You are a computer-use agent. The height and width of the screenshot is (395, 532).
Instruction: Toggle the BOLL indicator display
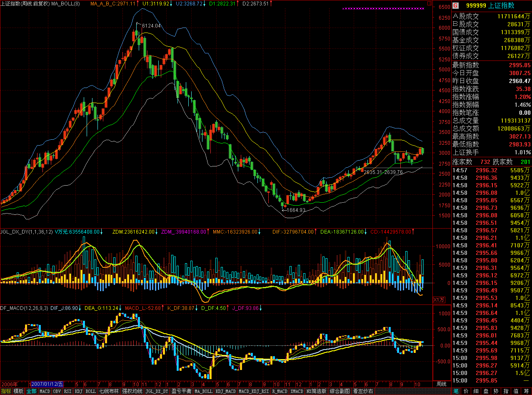click(90, 392)
